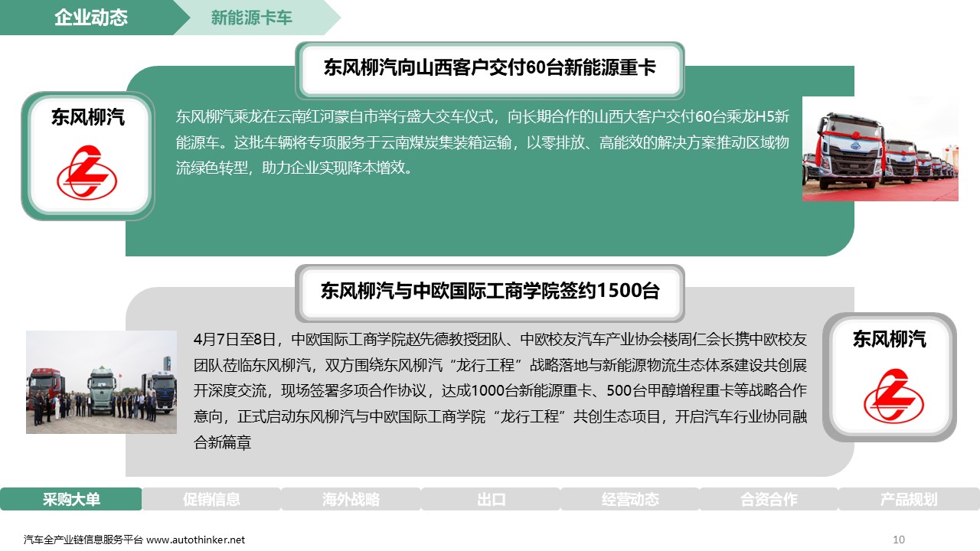The height and width of the screenshot is (551, 980).
Task: Open the 促销信息 tab
Action: click(211, 499)
